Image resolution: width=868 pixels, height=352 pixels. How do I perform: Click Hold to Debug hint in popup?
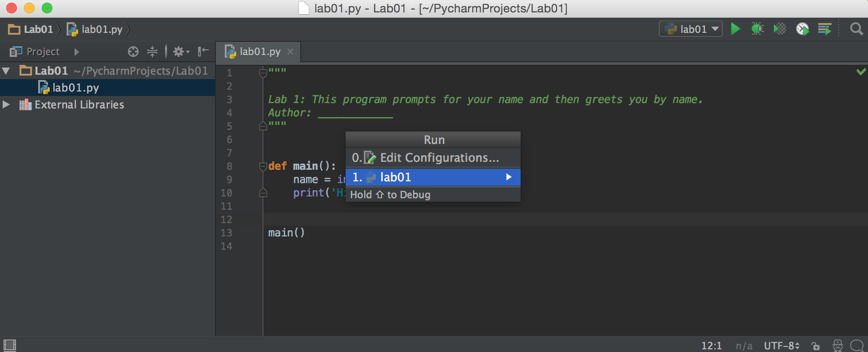click(x=390, y=195)
